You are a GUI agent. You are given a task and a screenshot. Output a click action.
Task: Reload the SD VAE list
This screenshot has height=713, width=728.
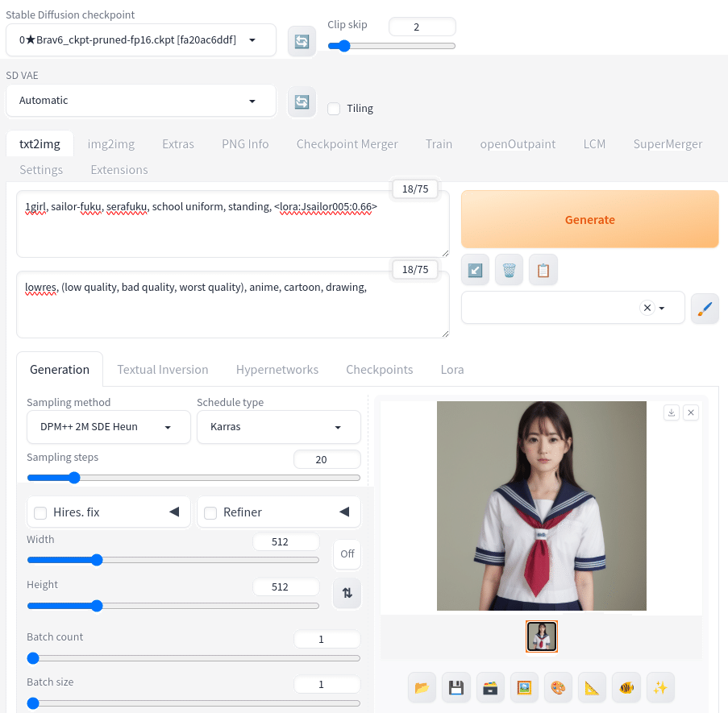coord(301,102)
